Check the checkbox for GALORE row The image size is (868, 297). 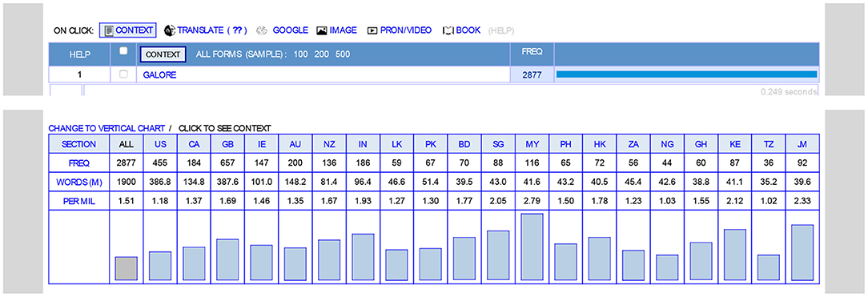[x=123, y=74]
